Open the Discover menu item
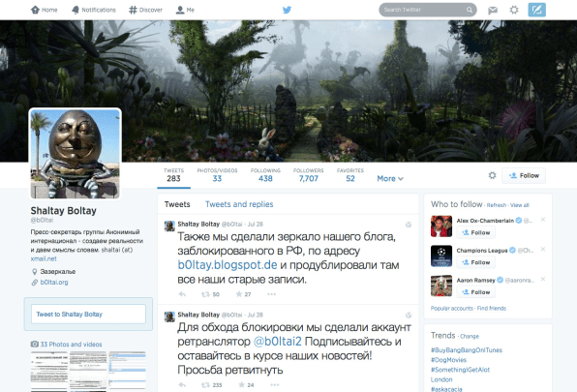The height and width of the screenshot is (392, 577). point(146,10)
